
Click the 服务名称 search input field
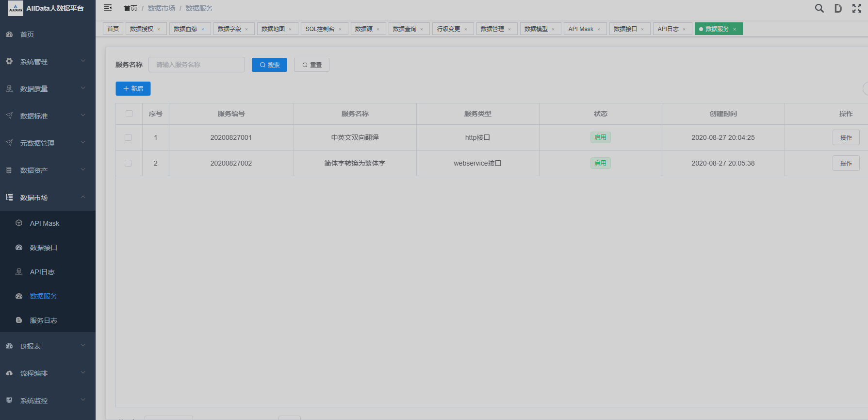(197, 65)
